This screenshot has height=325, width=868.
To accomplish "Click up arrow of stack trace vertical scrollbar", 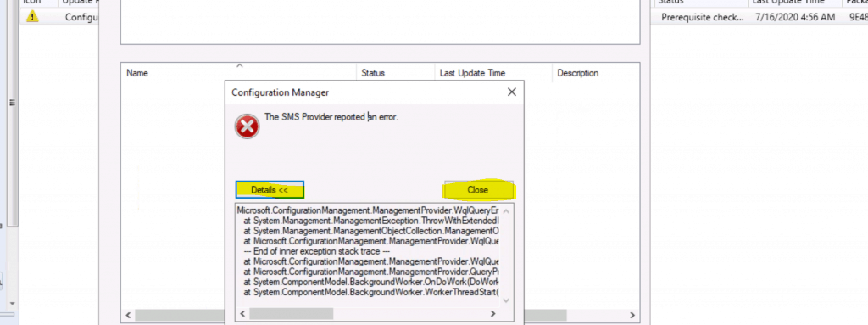I will pos(507,210).
